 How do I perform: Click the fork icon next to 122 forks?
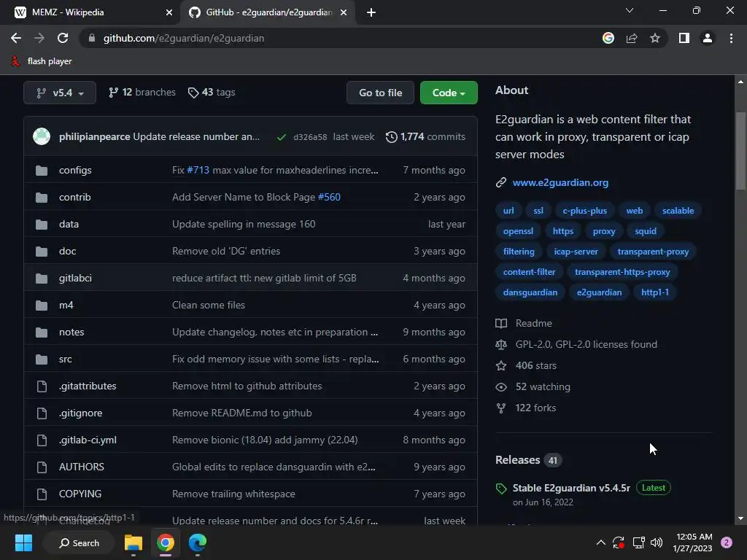[x=501, y=408]
